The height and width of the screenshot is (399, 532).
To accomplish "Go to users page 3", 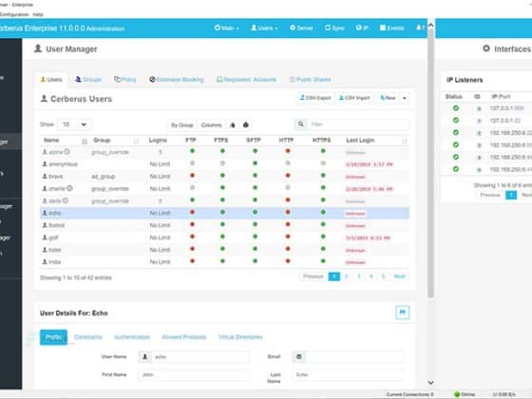I will (x=359, y=276).
